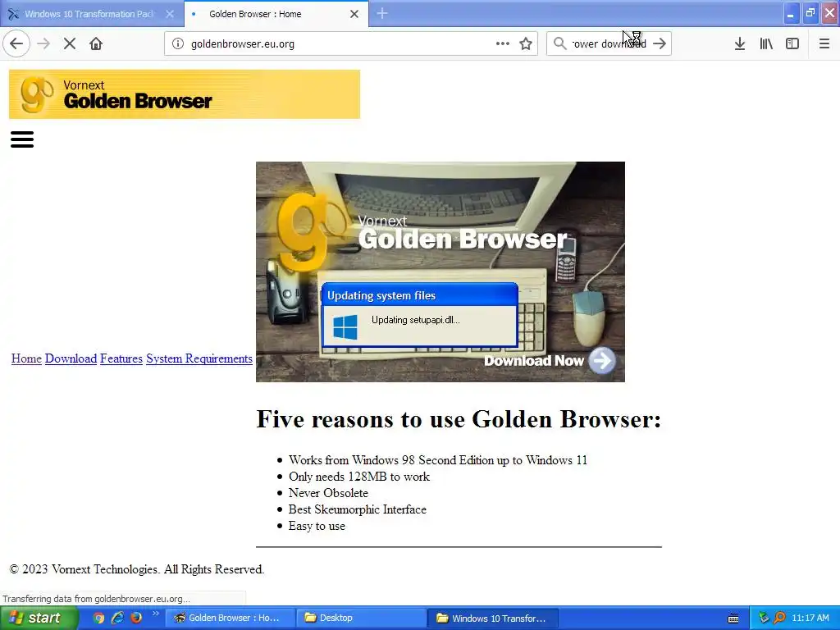Viewport: 840px width, 630px height.
Task: Select the Golden Browser : Home tab
Action: click(276, 14)
